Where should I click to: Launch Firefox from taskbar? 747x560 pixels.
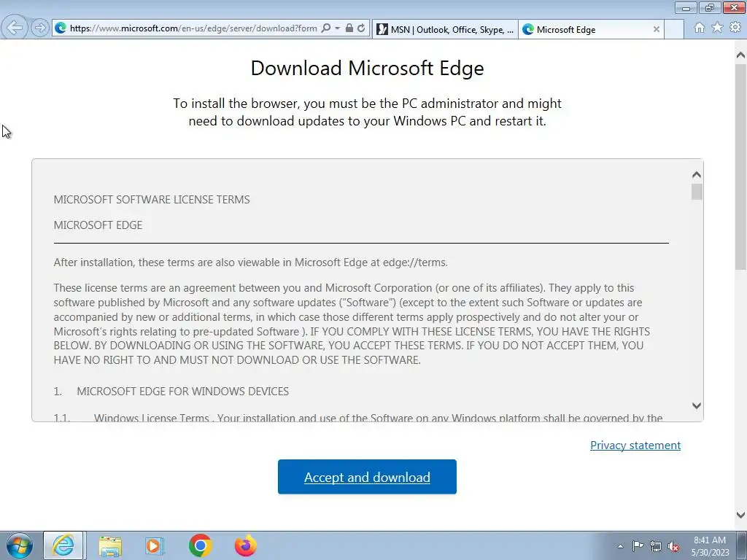pyautogui.click(x=245, y=545)
